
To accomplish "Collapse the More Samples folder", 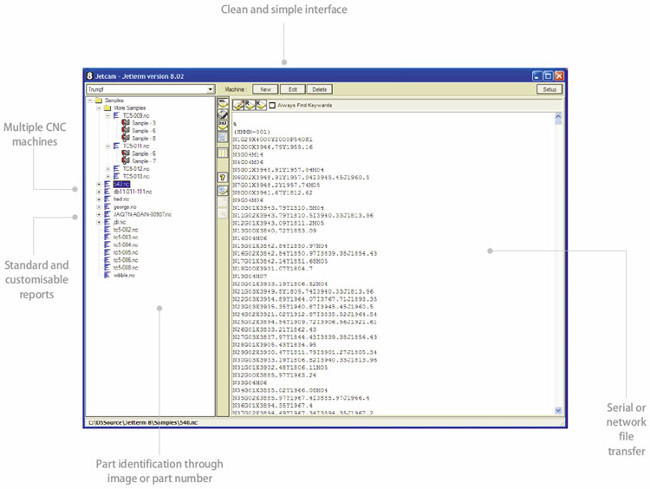I will point(99,108).
